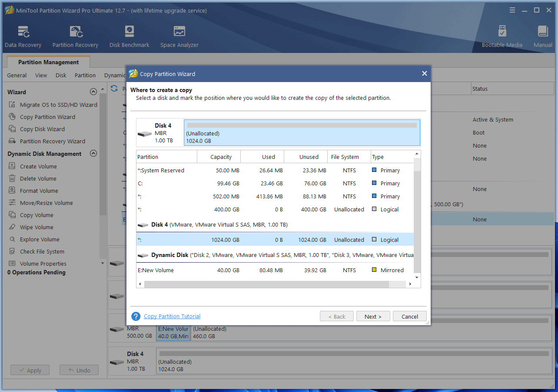This screenshot has width=558, height=392.
Task: Click Disk 4 drive icon in bottom disk map
Action: pyautogui.click(x=117, y=362)
